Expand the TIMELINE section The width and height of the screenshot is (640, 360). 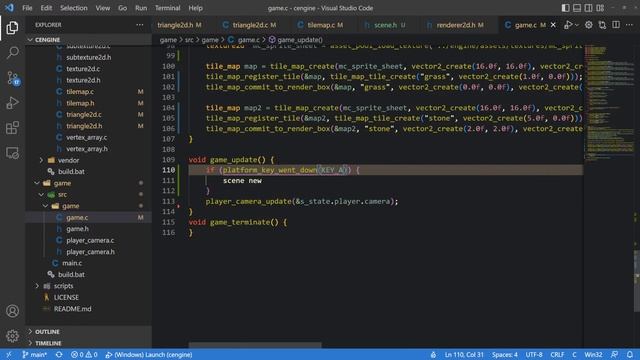88,343
